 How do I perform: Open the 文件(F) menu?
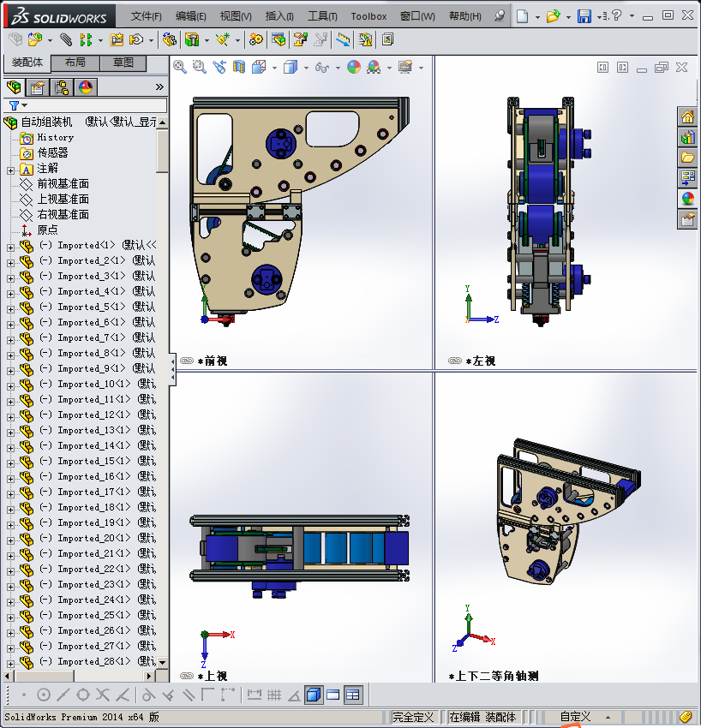[147, 17]
